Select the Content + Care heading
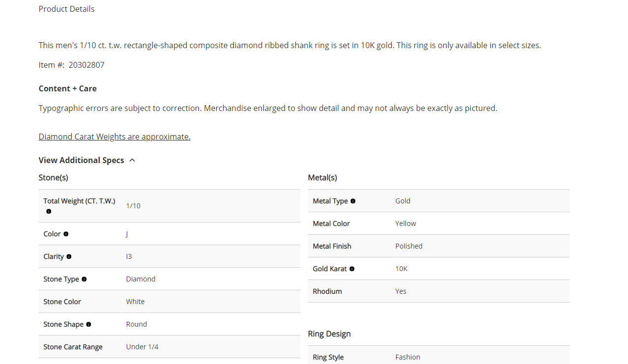This screenshot has height=364, width=628. 68,88
